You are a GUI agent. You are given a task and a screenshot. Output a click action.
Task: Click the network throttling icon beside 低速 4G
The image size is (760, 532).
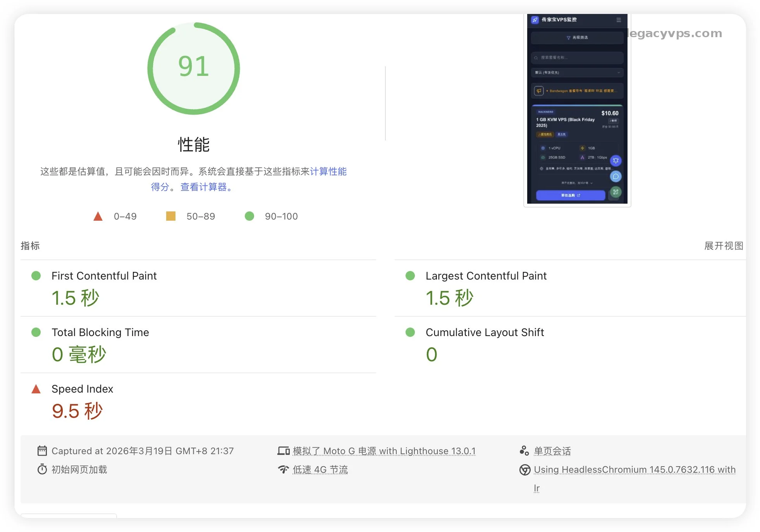(x=284, y=469)
